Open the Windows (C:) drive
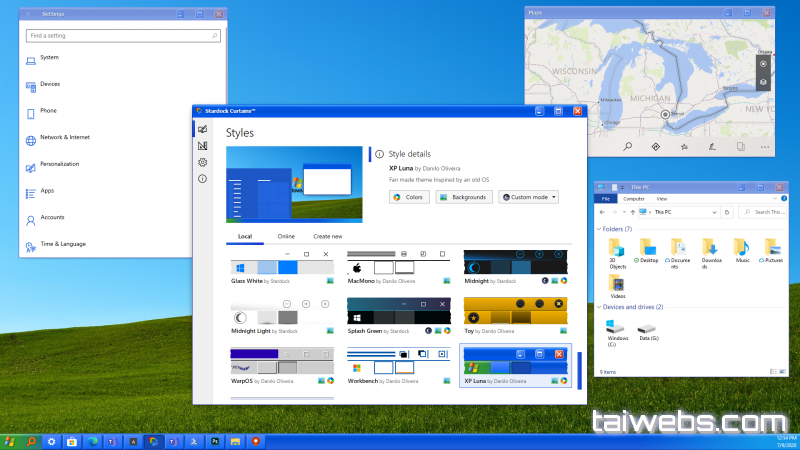The height and width of the screenshot is (450, 800). (617, 331)
